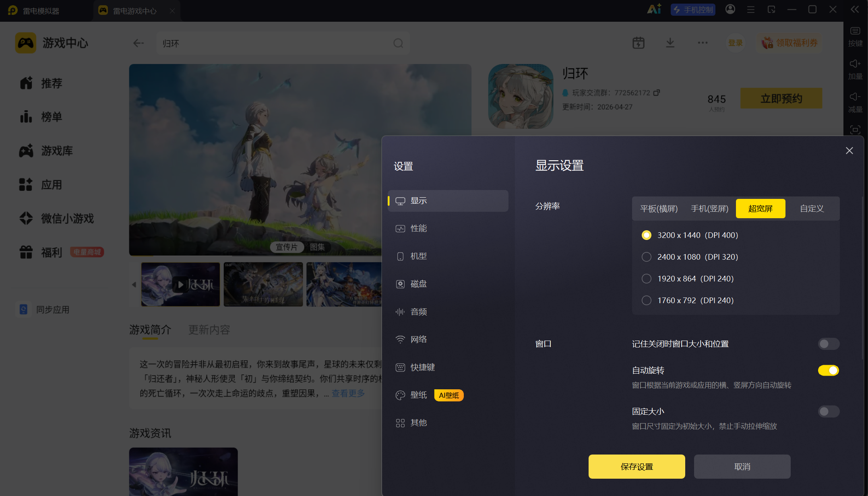Click the search field containing 归环
Viewport: 868px width, 496px height.
click(x=283, y=43)
